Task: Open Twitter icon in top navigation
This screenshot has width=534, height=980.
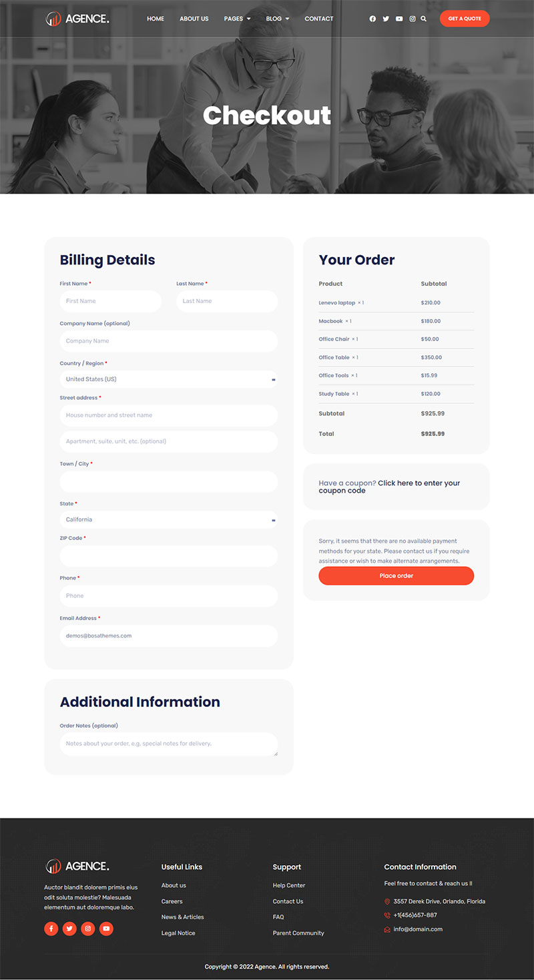Action: pos(386,19)
